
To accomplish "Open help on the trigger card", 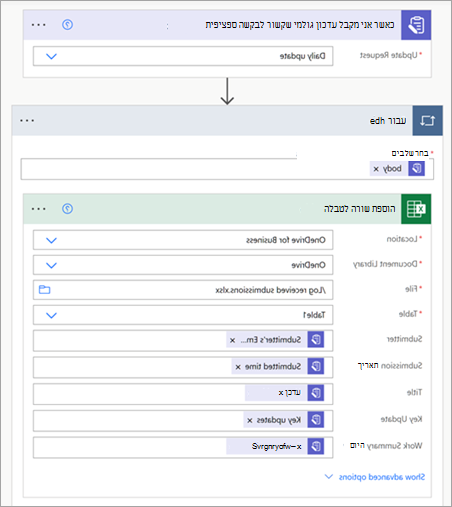I will tap(67, 25).
